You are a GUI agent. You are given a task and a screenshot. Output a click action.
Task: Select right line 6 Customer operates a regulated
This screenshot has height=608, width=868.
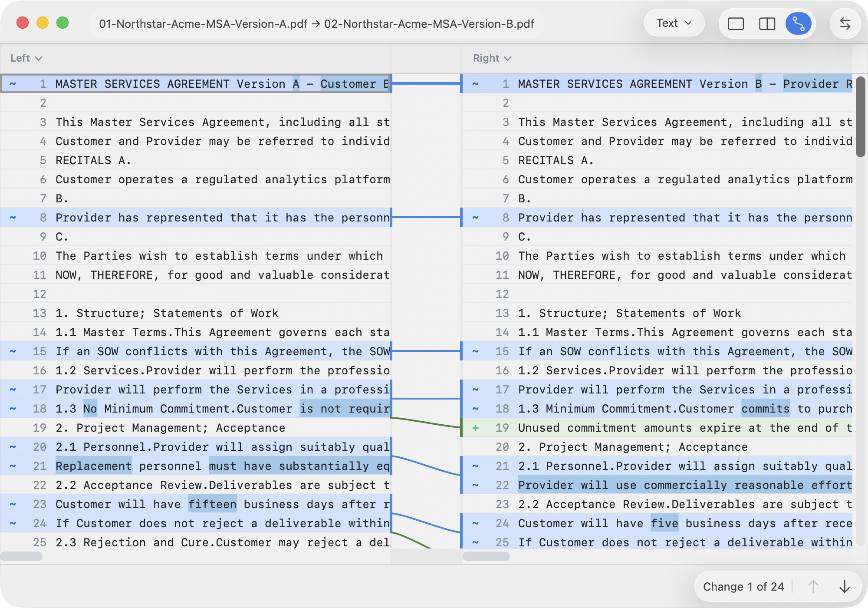[x=657, y=179]
